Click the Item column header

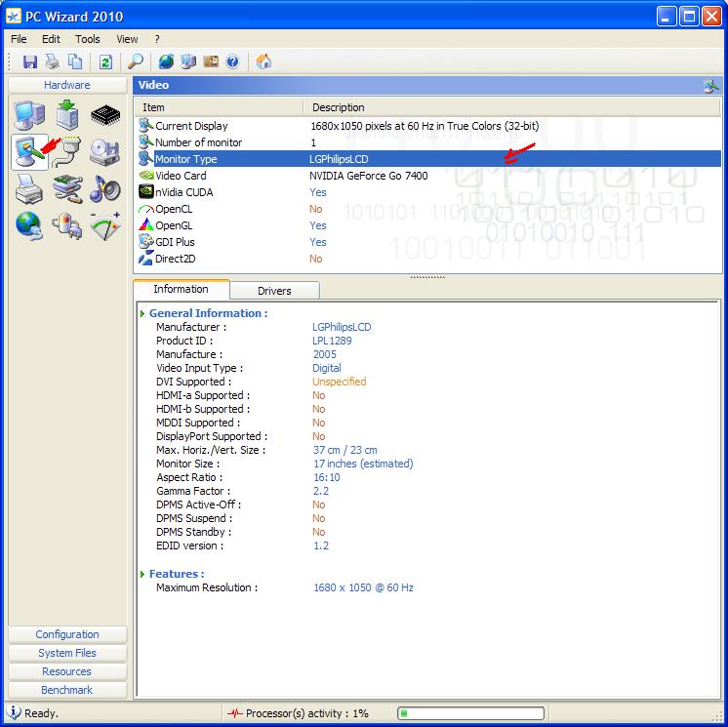(x=220, y=107)
